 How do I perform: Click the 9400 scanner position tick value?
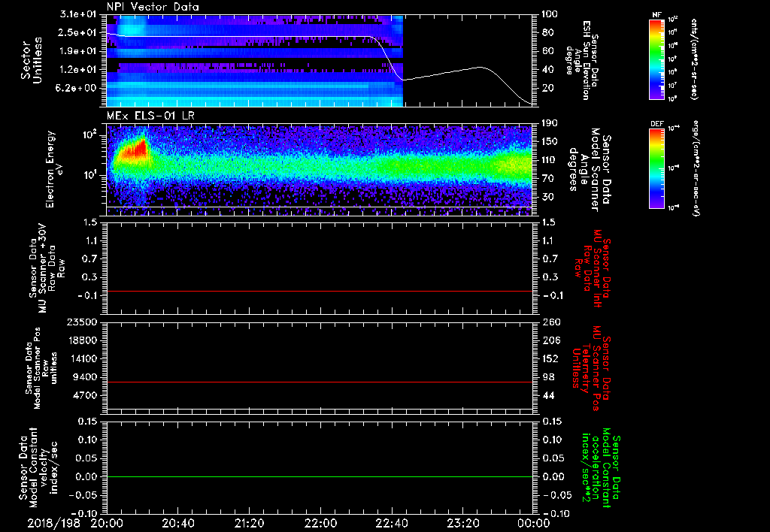[x=86, y=377]
